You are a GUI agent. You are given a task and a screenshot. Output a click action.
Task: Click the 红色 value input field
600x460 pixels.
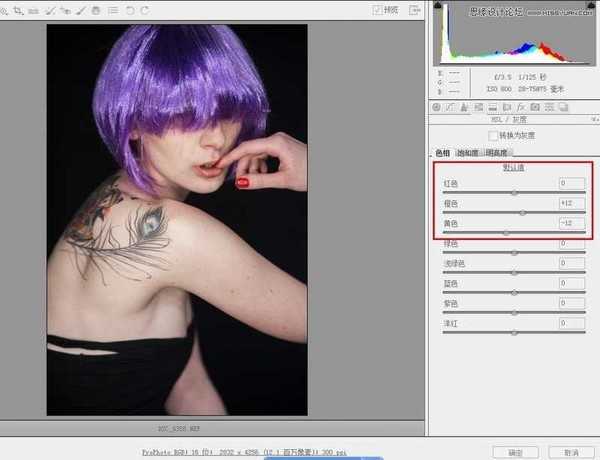tap(572, 184)
